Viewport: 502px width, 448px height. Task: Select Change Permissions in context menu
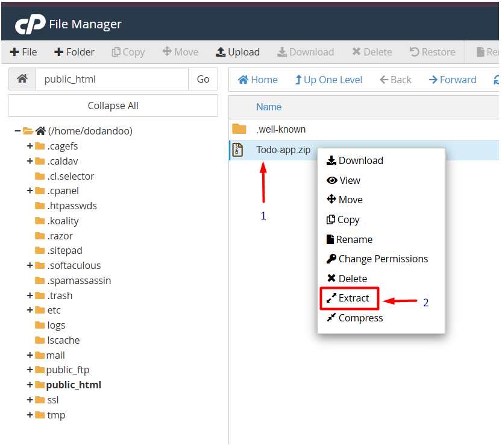377,259
